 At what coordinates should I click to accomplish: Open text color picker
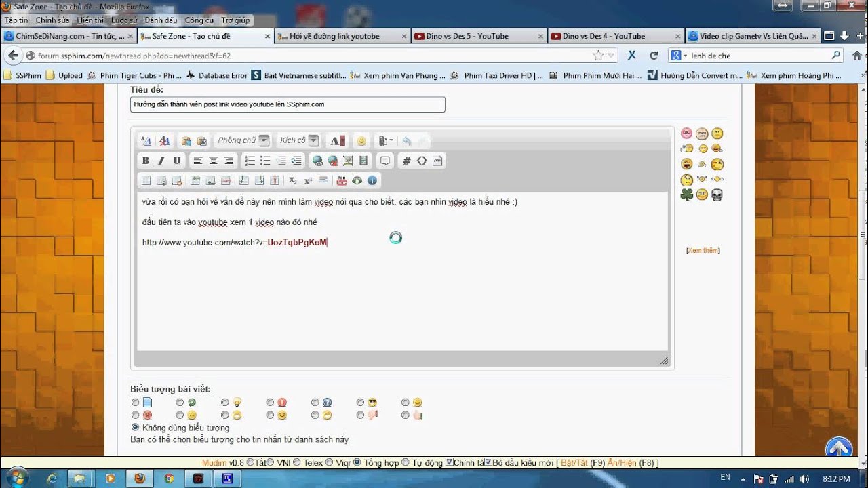pyautogui.click(x=338, y=141)
